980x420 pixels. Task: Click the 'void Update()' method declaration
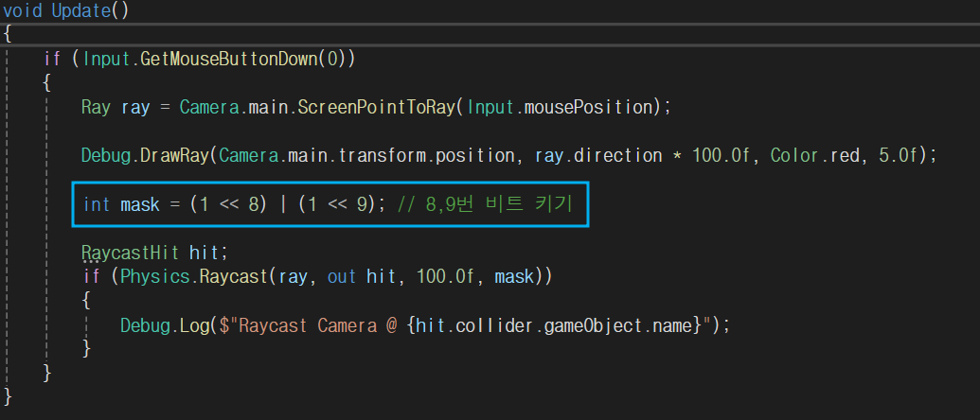click(x=65, y=10)
